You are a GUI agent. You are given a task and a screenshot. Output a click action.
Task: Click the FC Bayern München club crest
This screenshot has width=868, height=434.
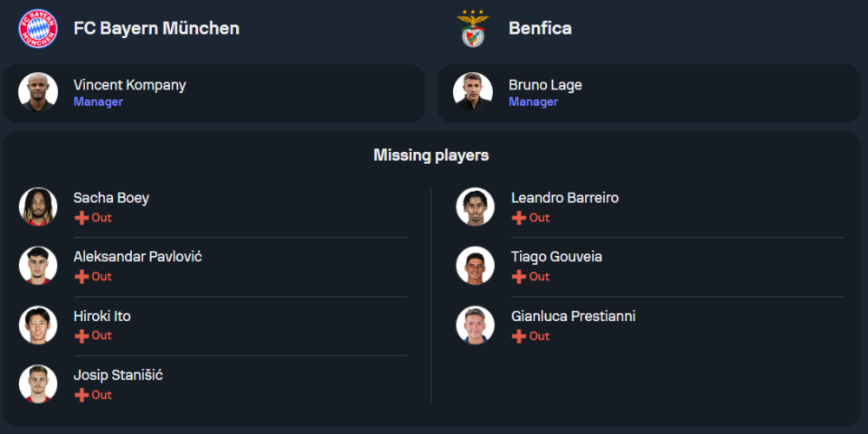(38, 29)
